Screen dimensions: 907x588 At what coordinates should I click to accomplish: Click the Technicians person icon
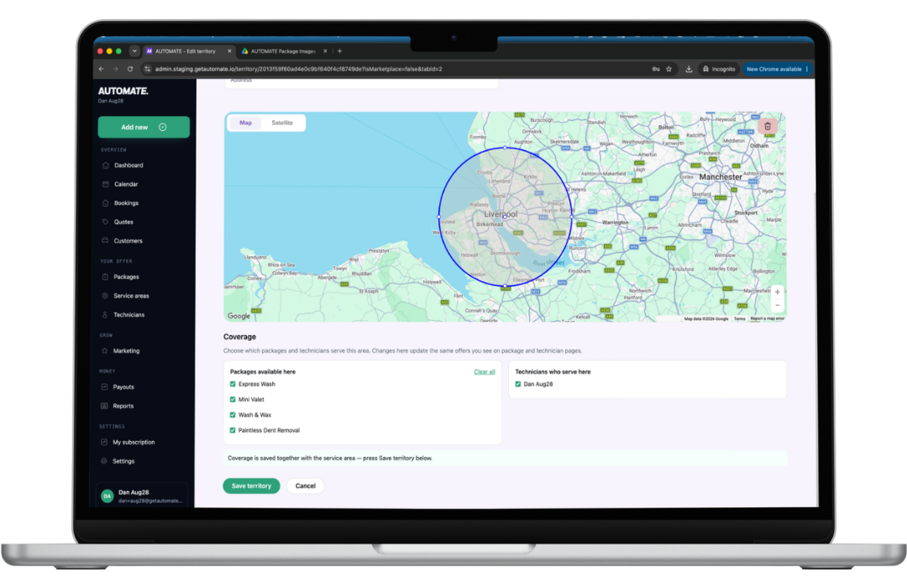coord(105,315)
